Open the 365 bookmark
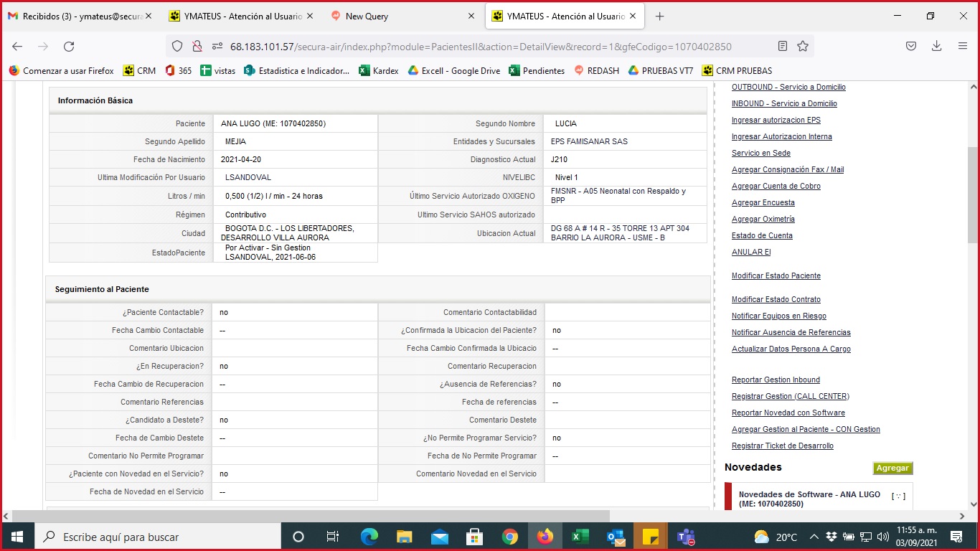This screenshot has width=980, height=551. pos(178,71)
